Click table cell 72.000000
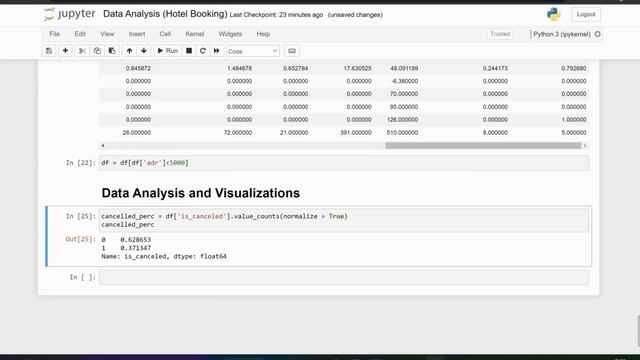The image size is (640, 360). click(x=238, y=133)
